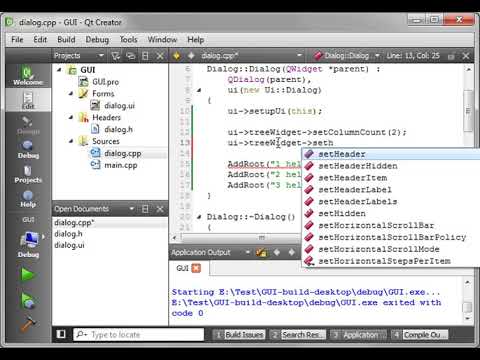This screenshot has width=480, height=360.
Task: Choose setHeaderHidden from autocomplete list
Action: [x=358, y=166]
